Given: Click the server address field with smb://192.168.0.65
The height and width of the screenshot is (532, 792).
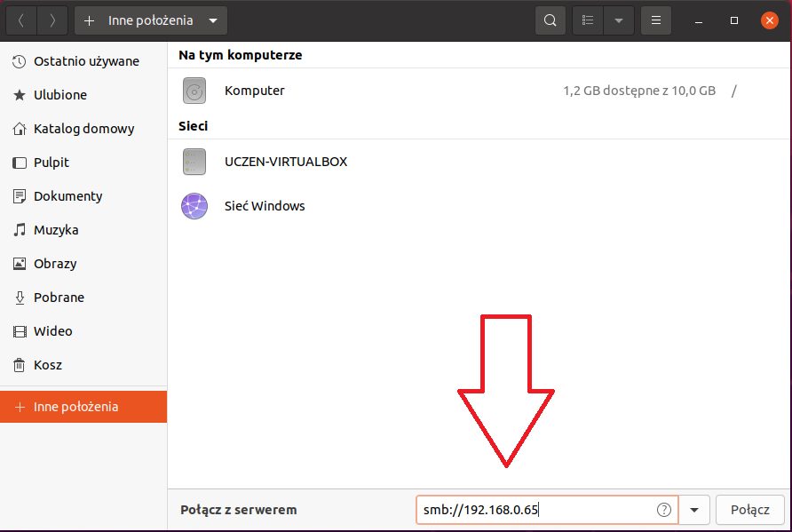Looking at the screenshot, I should 547,510.
